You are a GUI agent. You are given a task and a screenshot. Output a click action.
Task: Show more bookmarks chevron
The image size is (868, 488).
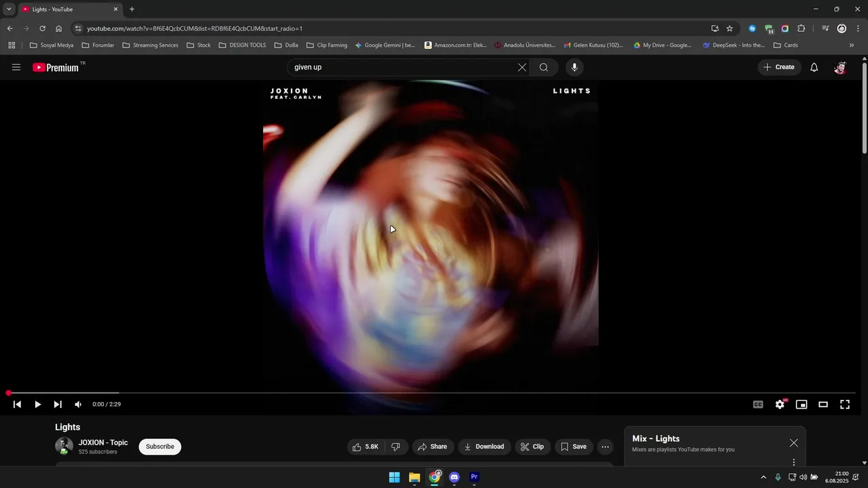pyautogui.click(x=852, y=45)
